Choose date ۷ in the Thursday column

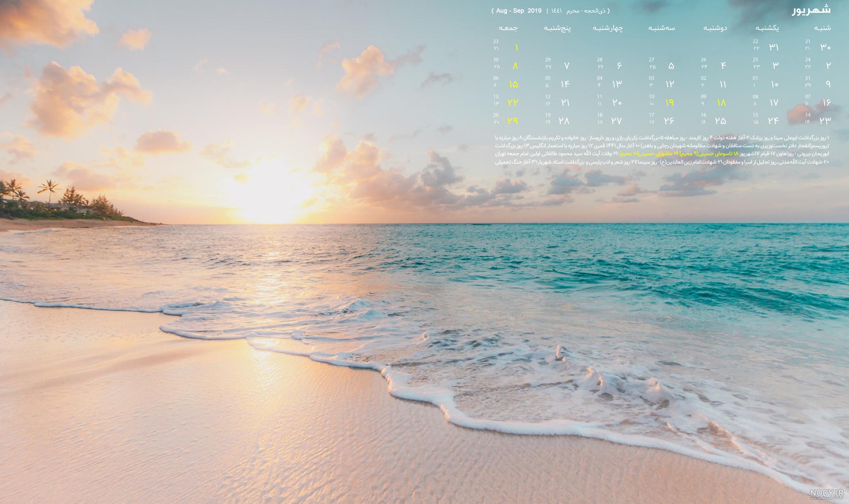tap(566, 66)
